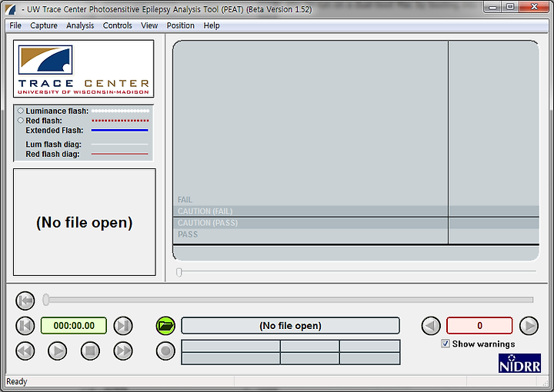Maximize the PEAT window

click(510, 7)
